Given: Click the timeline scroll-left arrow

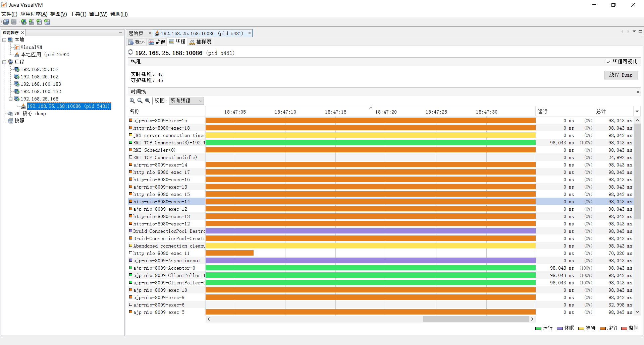Looking at the screenshot, I should tap(209, 319).
